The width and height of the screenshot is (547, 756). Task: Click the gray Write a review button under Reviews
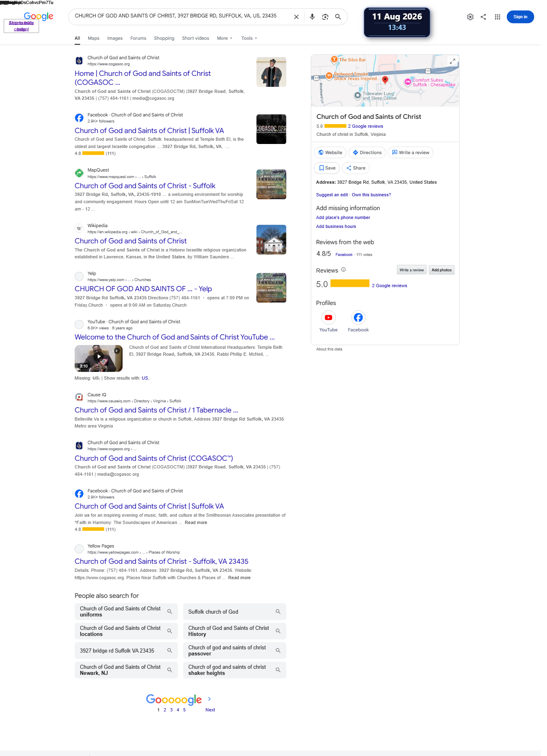(411, 270)
